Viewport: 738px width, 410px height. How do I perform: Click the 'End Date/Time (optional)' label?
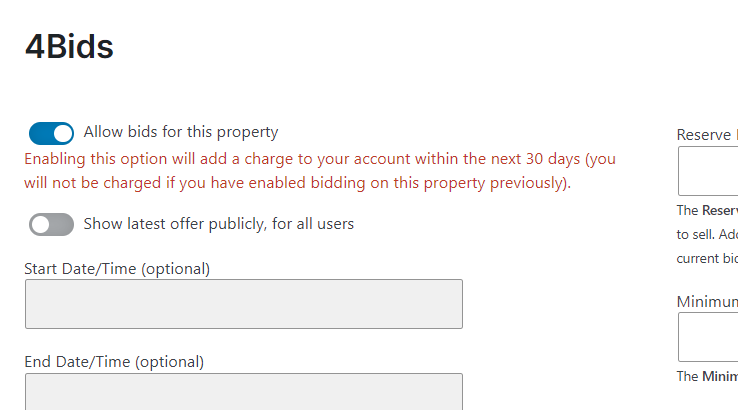pyautogui.click(x=114, y=362)
